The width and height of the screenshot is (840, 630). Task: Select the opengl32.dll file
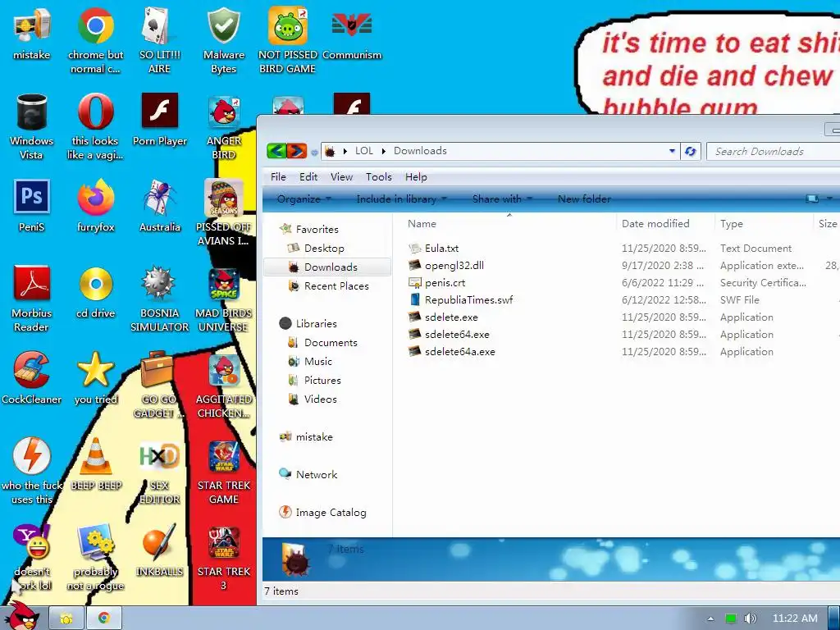(454, 265)
